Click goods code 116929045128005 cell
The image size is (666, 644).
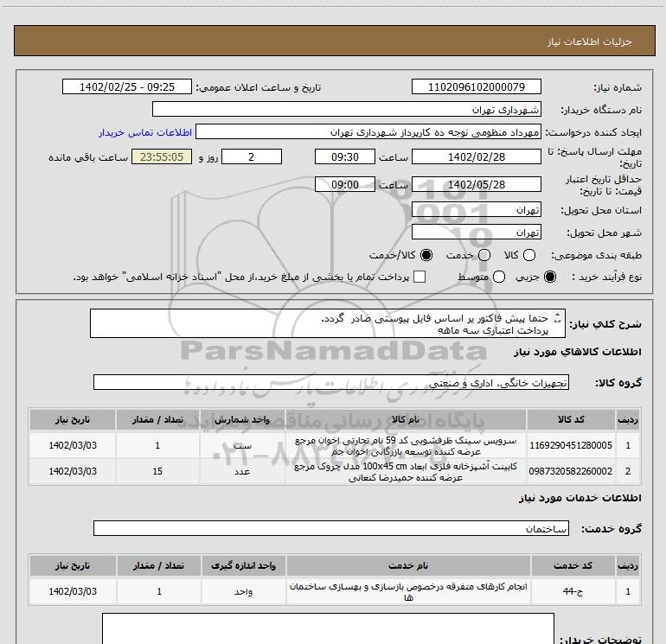571,445
